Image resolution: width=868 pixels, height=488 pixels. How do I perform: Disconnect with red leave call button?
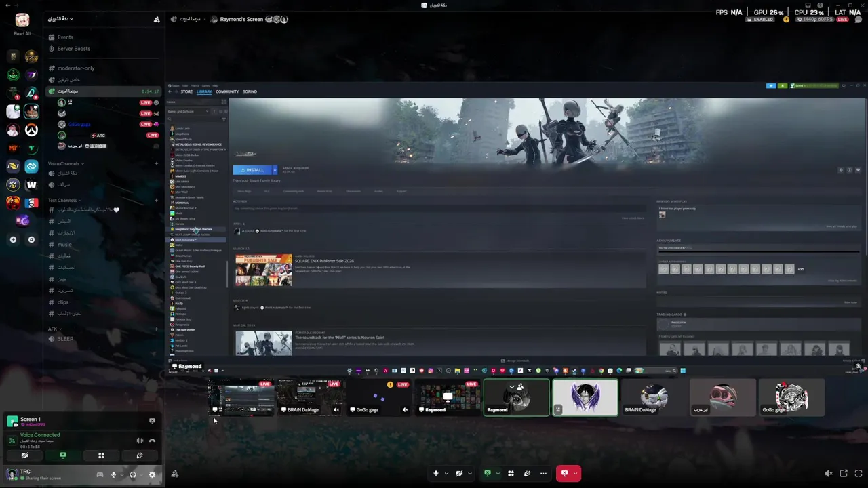tap(564, 474)
